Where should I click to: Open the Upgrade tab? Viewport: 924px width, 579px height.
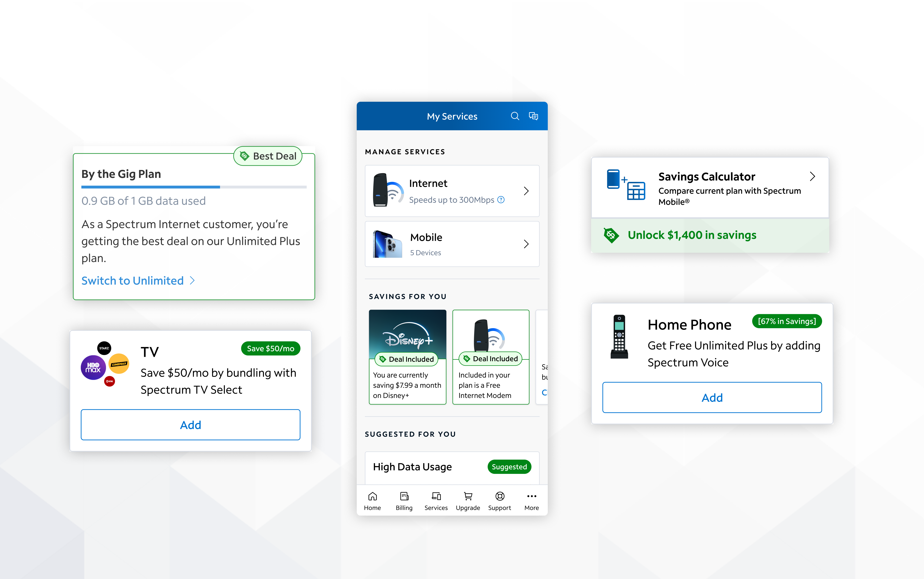[x=467, y=501]
